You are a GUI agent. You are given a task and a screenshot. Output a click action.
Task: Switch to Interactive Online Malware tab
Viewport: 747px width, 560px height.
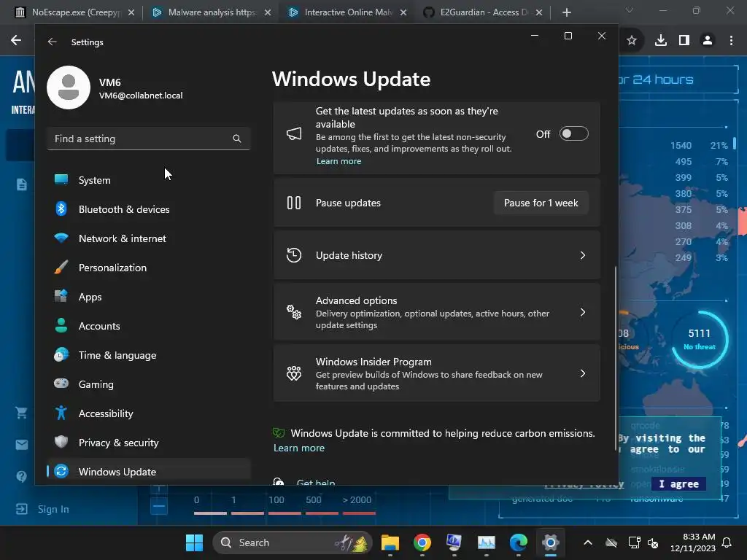pos(348,12)
